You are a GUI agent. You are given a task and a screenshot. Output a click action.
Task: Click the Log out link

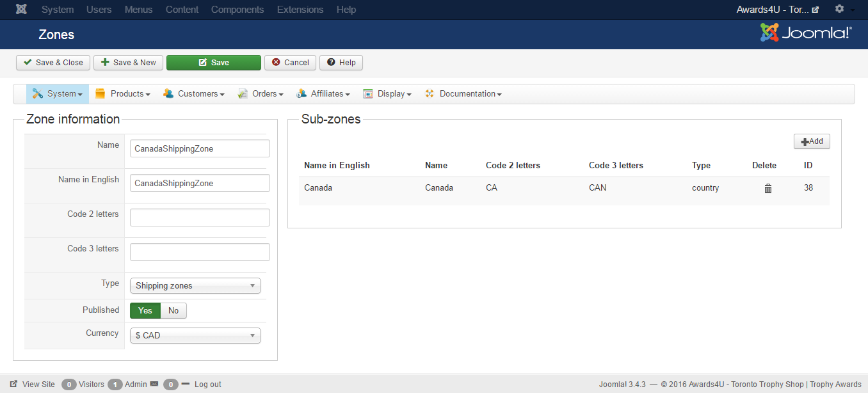click(x=208, y=384)
